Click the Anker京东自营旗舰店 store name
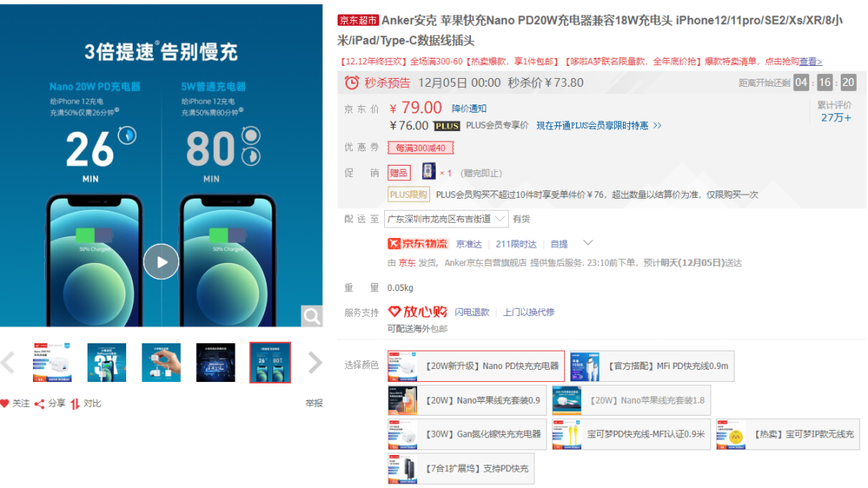The width and height of the screenshot is (868, 488). coord(485,263)
